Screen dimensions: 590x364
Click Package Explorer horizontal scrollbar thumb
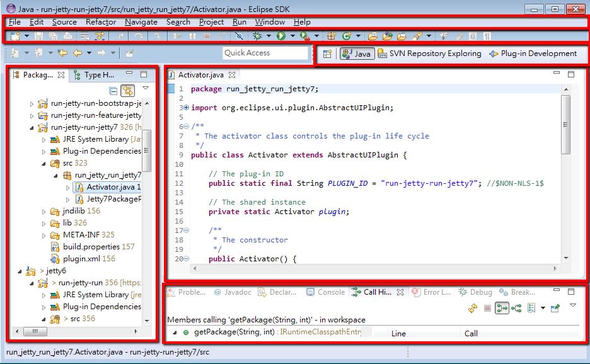35,331
